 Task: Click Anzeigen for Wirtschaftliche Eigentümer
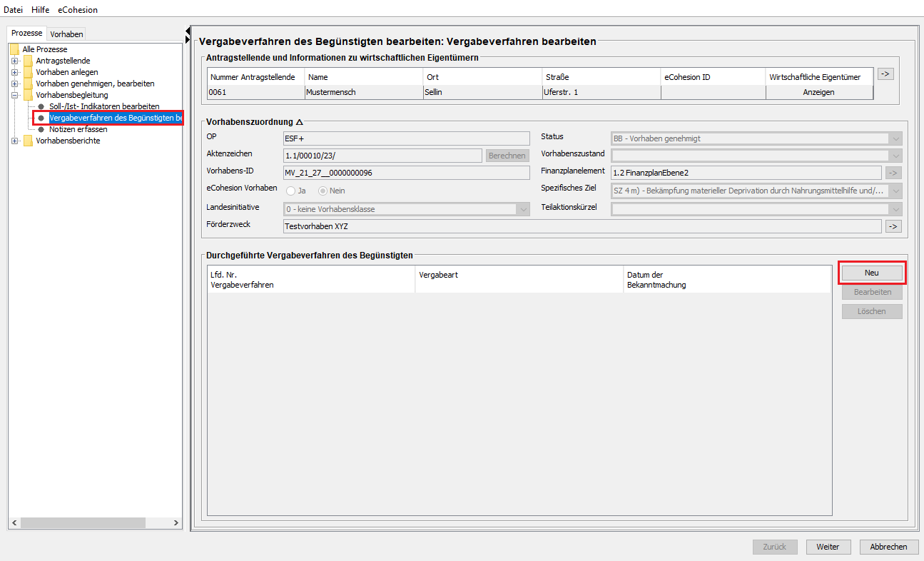point(819,92)
